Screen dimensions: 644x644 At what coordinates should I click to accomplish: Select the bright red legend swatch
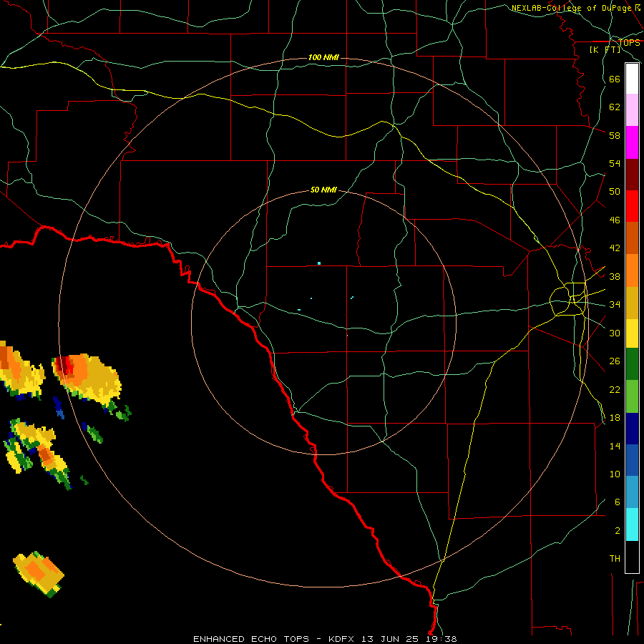pyautogui.click(x=632, y=206)
